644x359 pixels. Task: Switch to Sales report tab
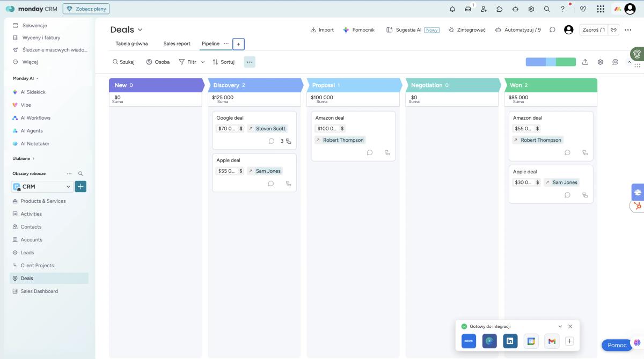177,43
